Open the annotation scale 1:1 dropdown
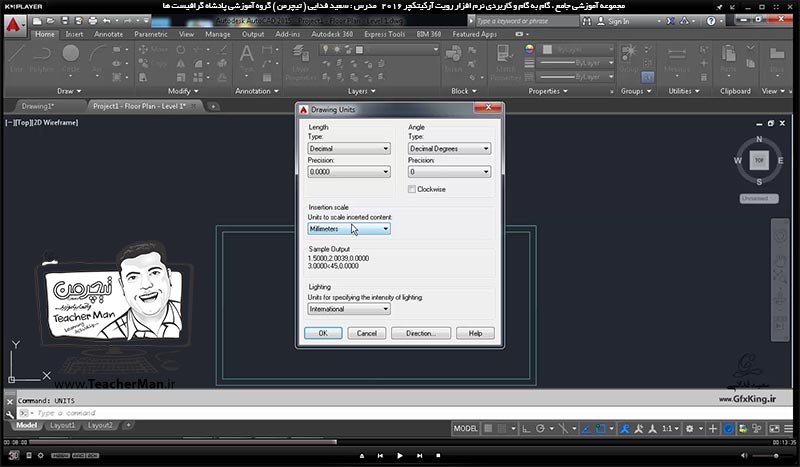The height and width of the screenshot is (467, 800). pos(670,429)
